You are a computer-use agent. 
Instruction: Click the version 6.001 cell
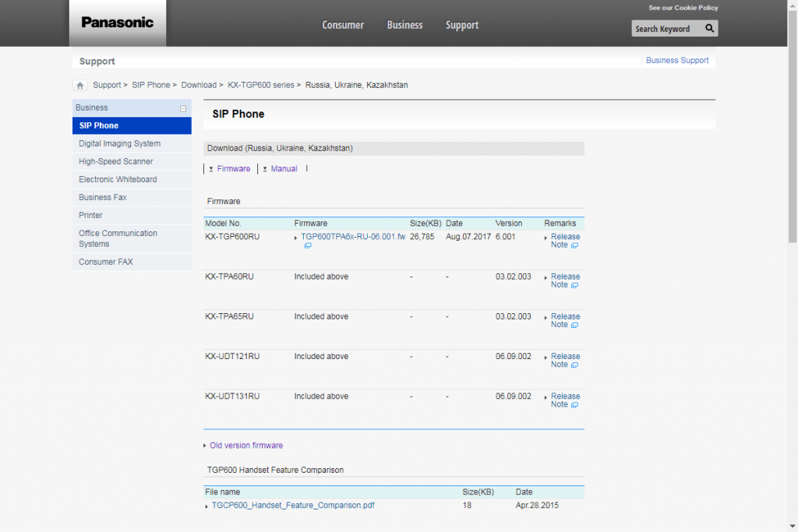tap(505, 237)
